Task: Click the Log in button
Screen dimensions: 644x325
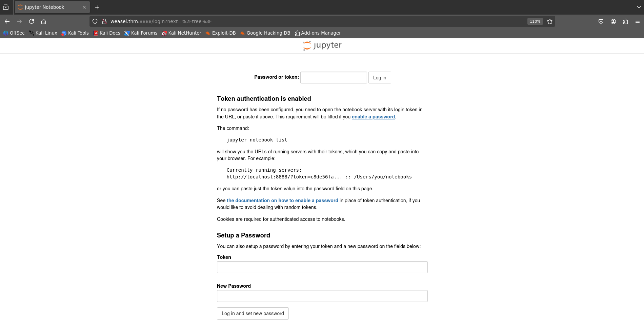Action: tap(379, 78)
